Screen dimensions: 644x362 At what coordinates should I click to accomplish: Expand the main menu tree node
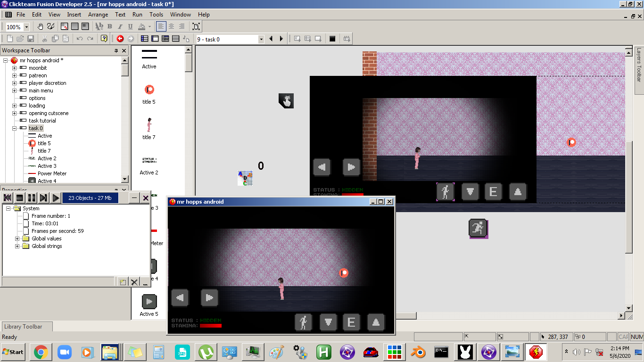[x=14, y=90]
